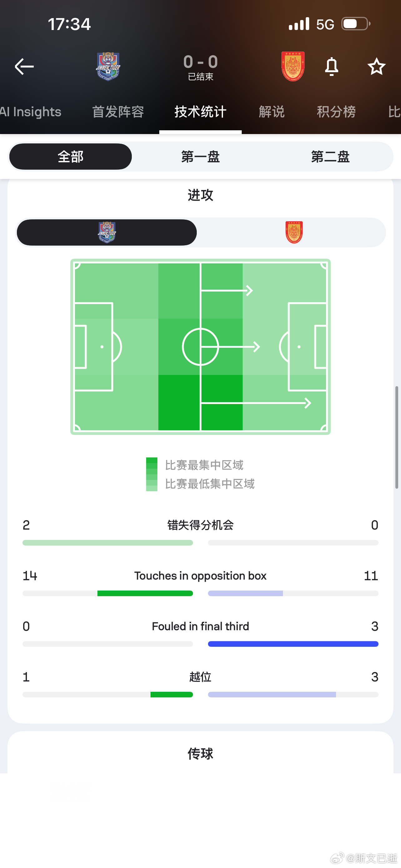Open the 首发阵容 tab
Viewport: 401px width, 868px height.
pyautogui.click(x=118, y=112)
